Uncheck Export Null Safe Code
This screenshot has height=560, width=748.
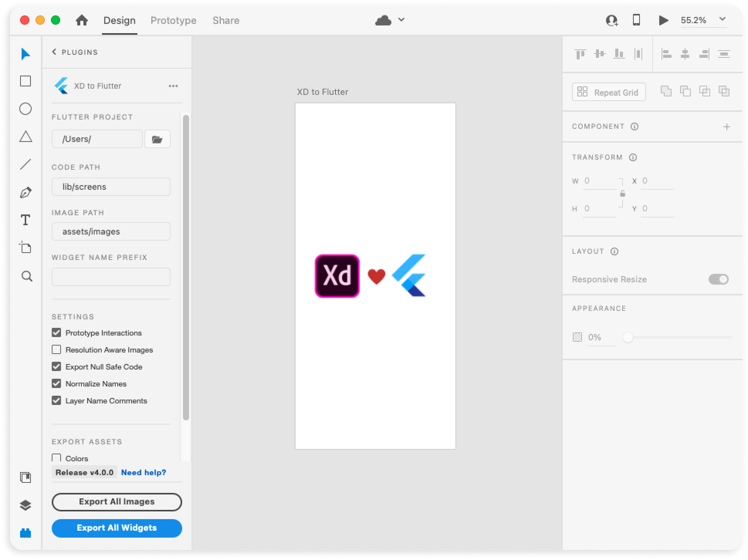[x=56, y=366]
